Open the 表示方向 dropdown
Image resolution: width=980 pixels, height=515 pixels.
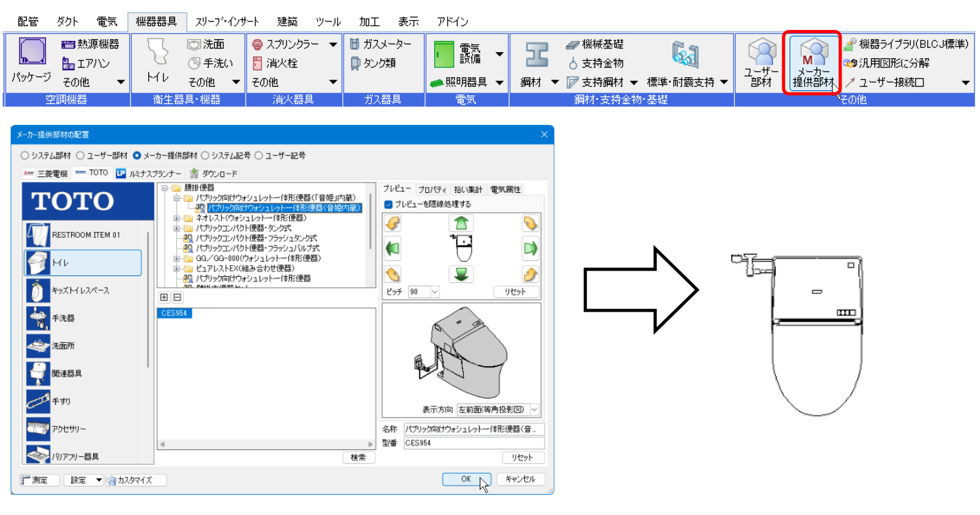coord(534,410)
